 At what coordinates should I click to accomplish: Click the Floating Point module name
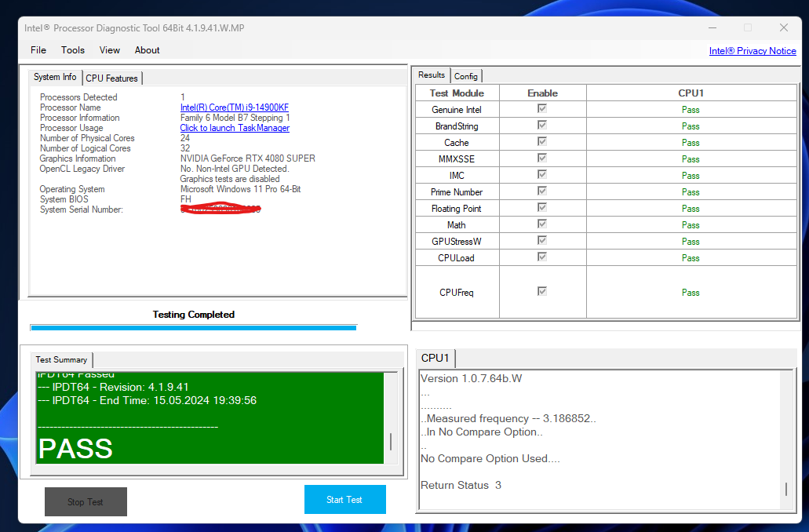(457, 209)
